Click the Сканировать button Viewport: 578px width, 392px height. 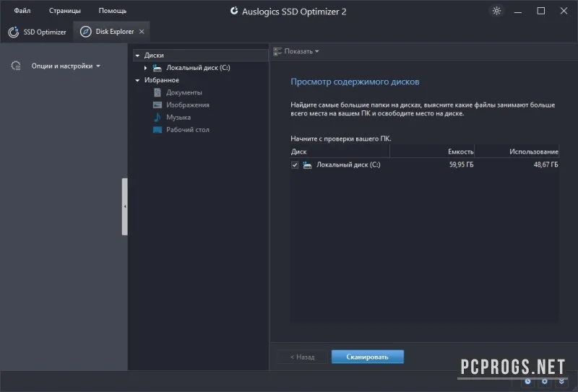pyautogui.click(x=368, y=357)
